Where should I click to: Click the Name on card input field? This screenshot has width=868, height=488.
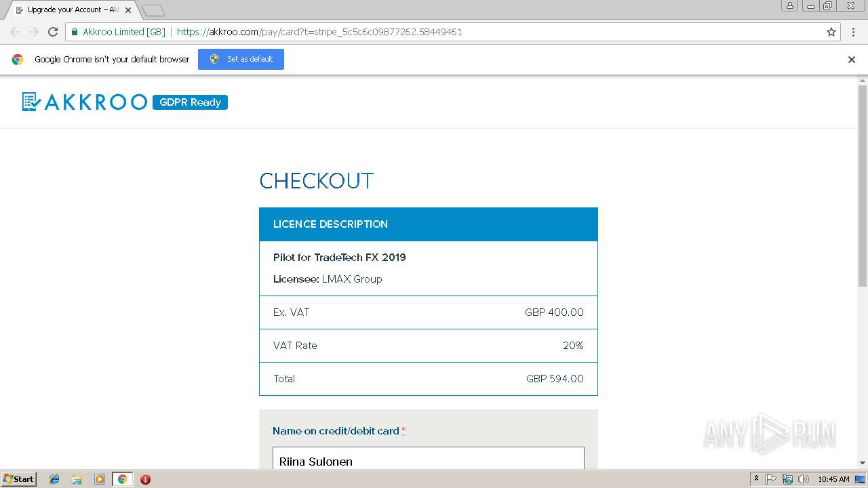click(x=428, y=458)
